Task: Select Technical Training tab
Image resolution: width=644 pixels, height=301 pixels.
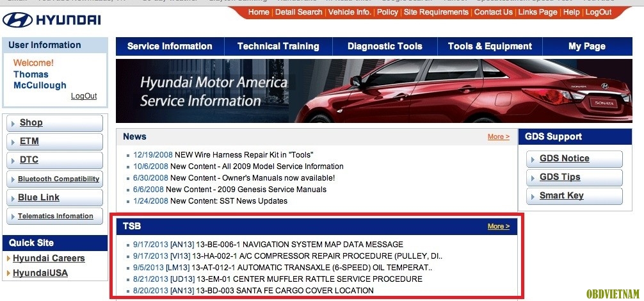Action: point(278,46)
